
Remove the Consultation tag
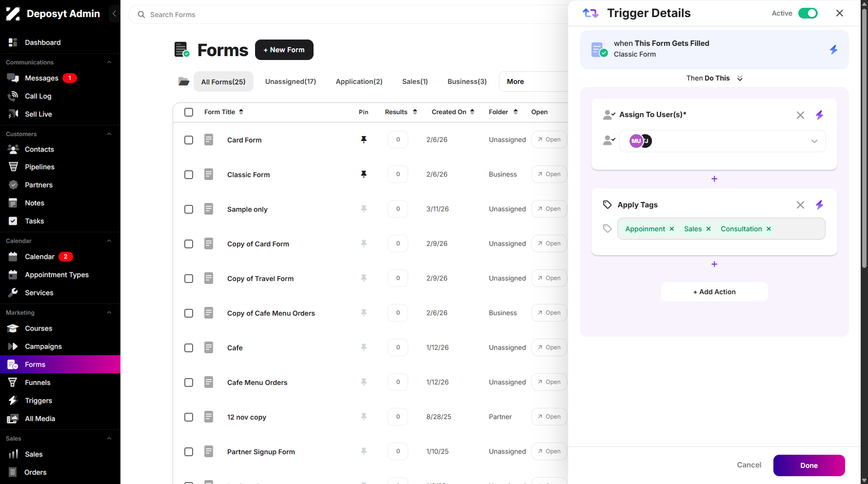(x=769, y=229)
